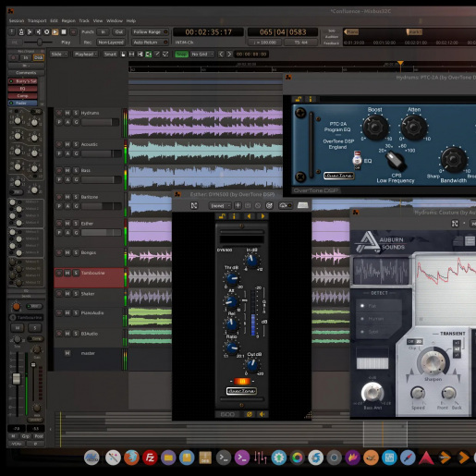Click DYN500 yellow right arrow preset icon
The height and width of the screenshot is (476, 476).
pos(262,216)
